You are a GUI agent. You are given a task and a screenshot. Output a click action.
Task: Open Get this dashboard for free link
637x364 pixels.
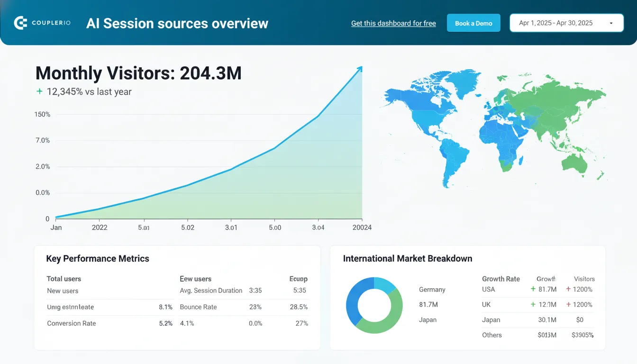pos(393,23)
